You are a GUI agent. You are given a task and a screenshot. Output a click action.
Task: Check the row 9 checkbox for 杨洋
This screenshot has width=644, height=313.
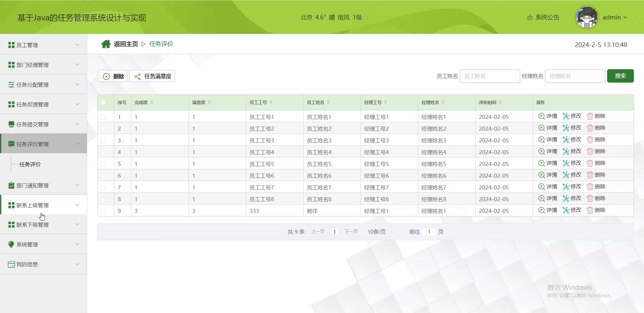pyautogui.click(x=103, y=211)
